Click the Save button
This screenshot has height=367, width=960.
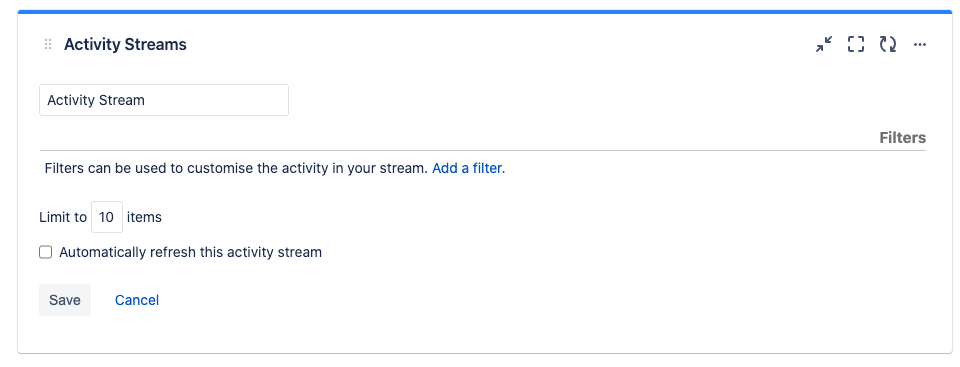[65, 300]
